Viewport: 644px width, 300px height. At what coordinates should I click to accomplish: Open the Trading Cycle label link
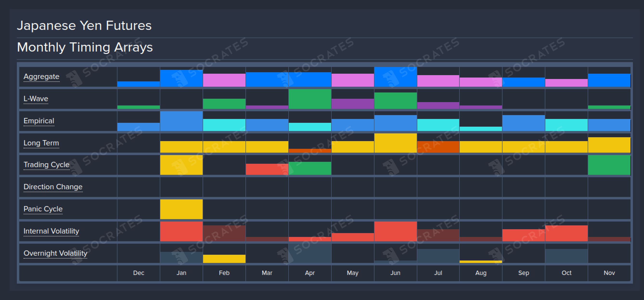click(x=46, y=165)
